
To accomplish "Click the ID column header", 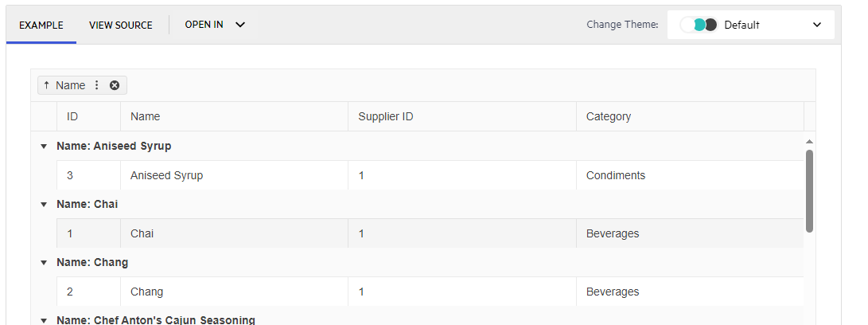I will click(72, 116).
